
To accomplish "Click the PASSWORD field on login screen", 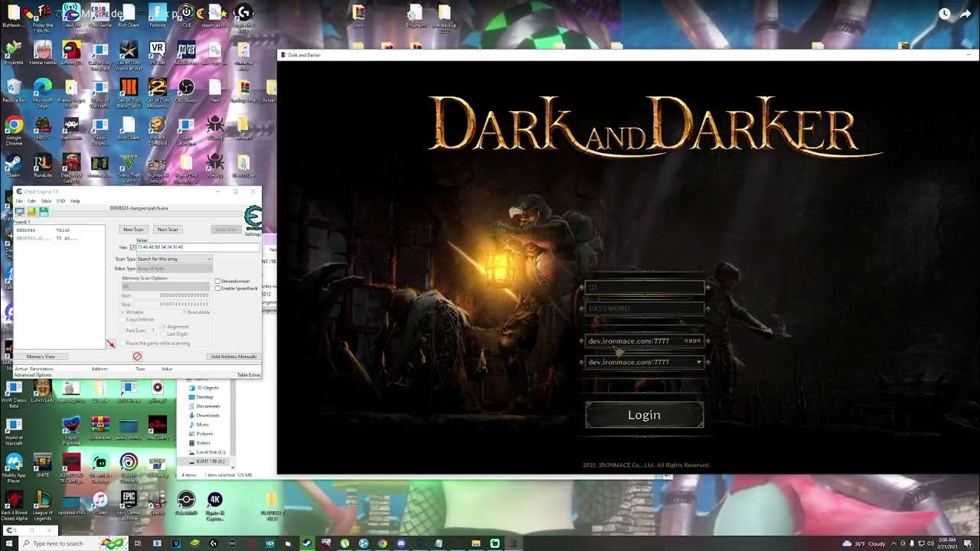I will [645, 308].
